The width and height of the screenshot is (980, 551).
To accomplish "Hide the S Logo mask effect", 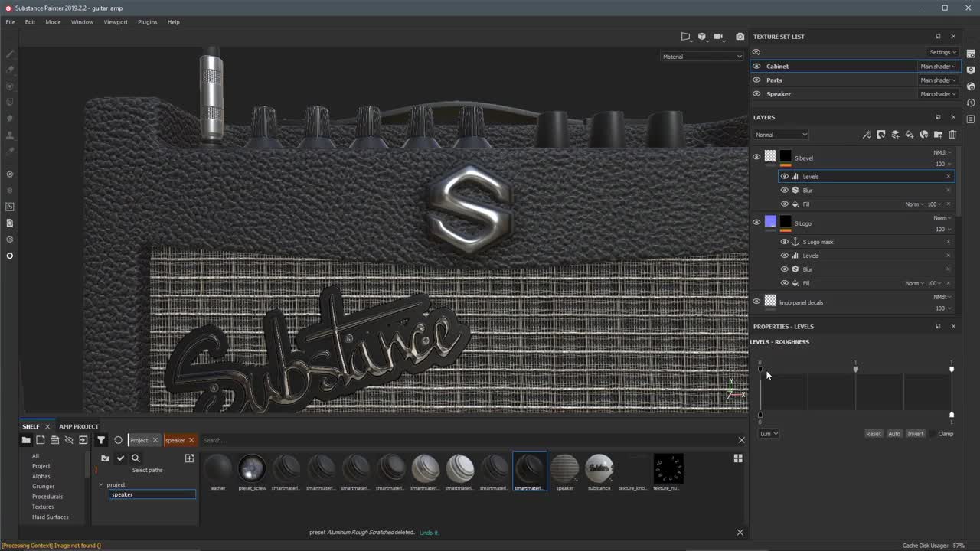I will click(784, 242).
